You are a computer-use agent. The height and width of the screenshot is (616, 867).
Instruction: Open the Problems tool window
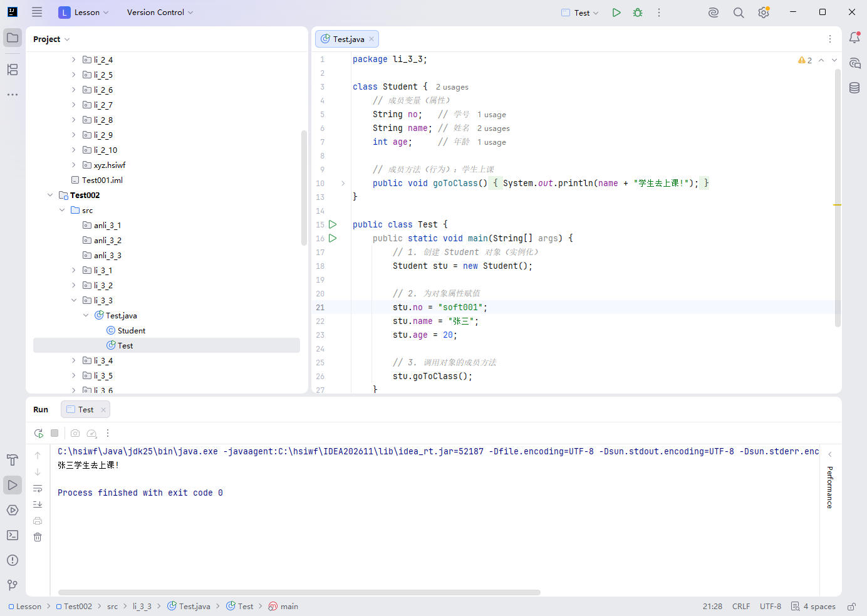[13, 560]
